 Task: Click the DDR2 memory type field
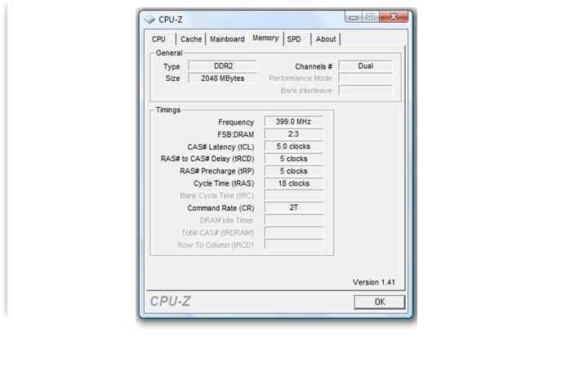223,66
